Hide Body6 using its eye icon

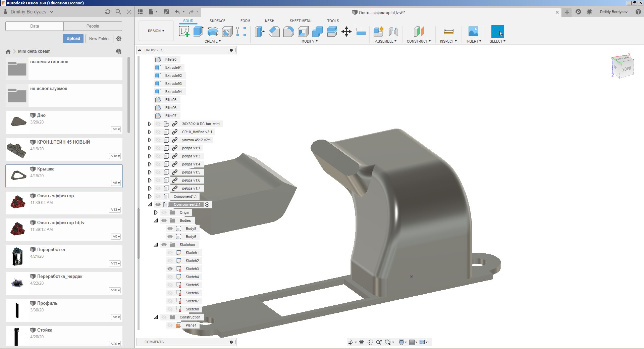(170, 237)
